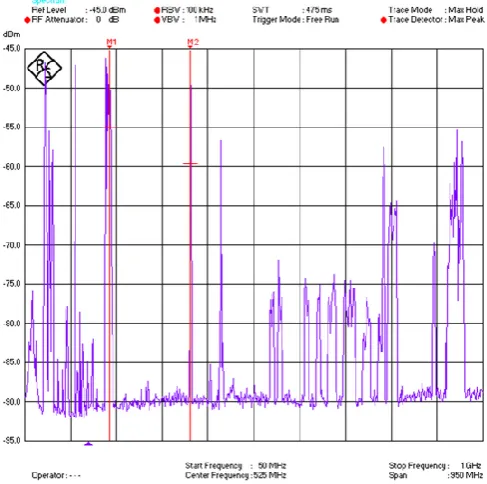Screen dimensions: 487x484
Task: Click the dBm axis unit label
Action: [x=11, y=35]
